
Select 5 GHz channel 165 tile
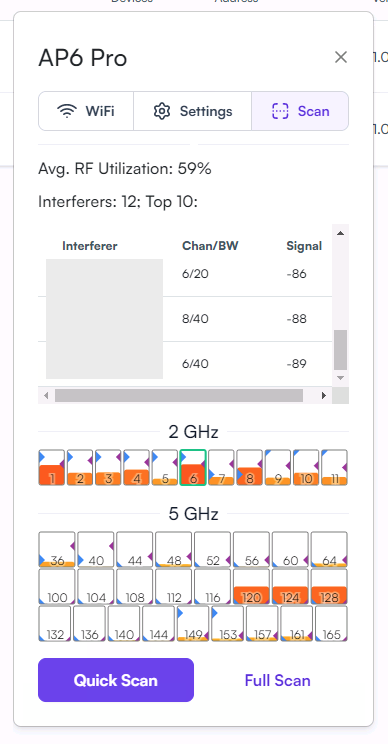[x=332, y=623]
